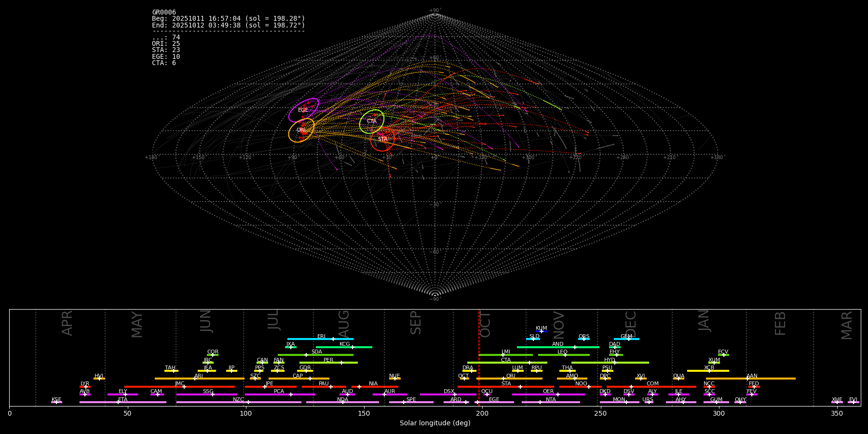868x434 pixels.
Task: Click the XCB yellow shower bar
Action: pos(708,371)
